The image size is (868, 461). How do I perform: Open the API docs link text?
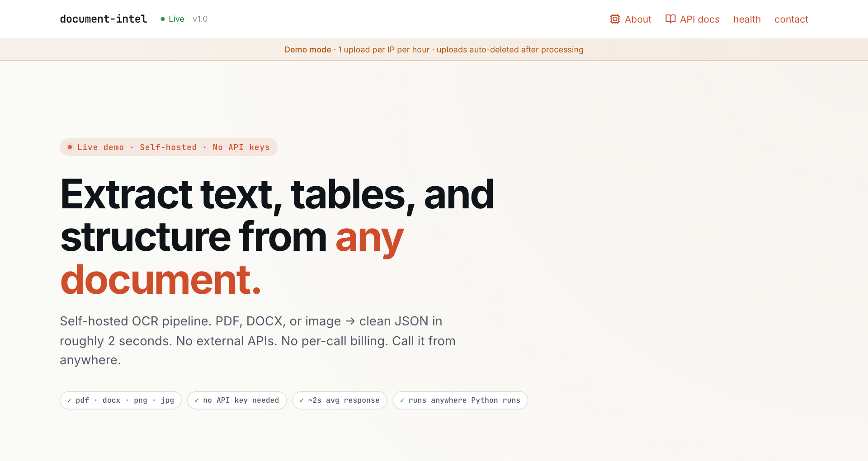699,19
